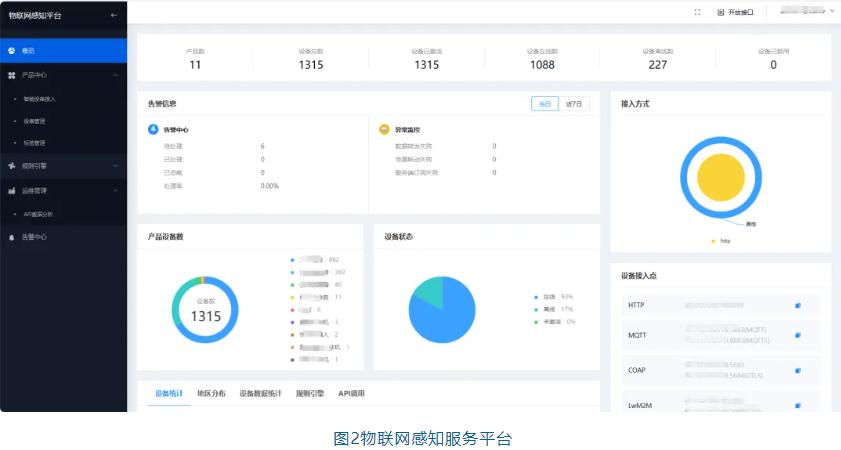
Task: Switch to the API调用 tab
Action: (x=351, y=393)
